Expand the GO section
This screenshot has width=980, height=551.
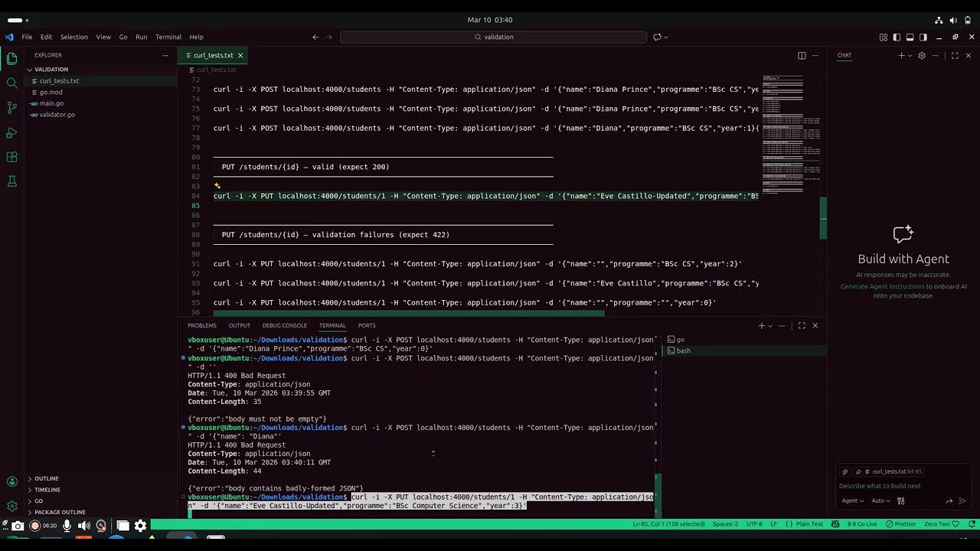[38, 501]
